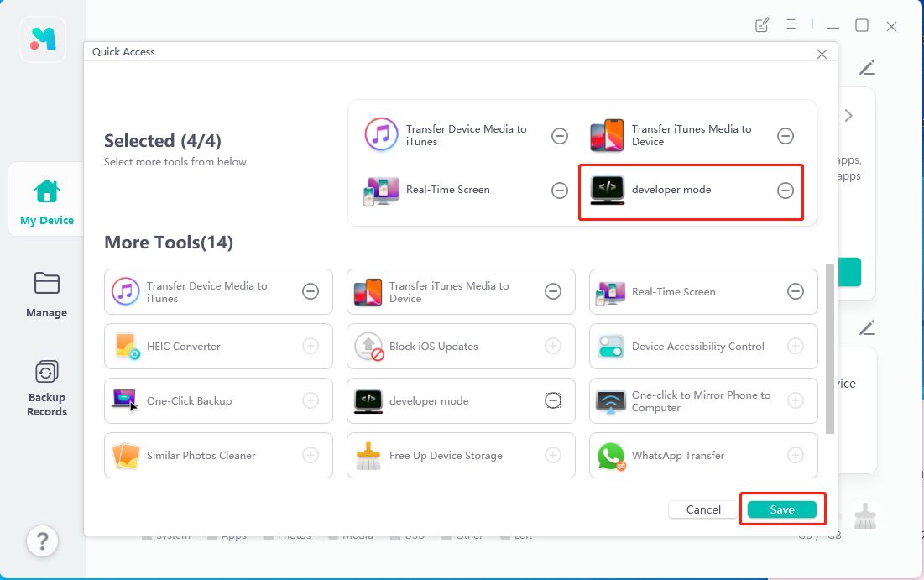Cancel the Quick Access changes
This screenshot has height=580, width=924.
click(x=703, y=509)
